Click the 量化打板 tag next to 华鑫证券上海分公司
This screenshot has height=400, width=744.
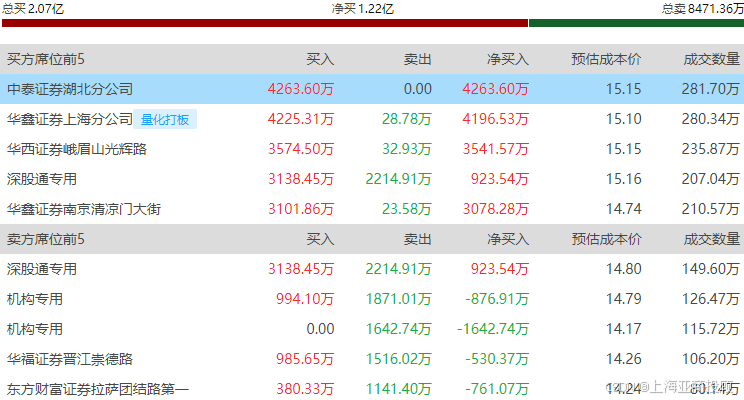tap(165, 119)
